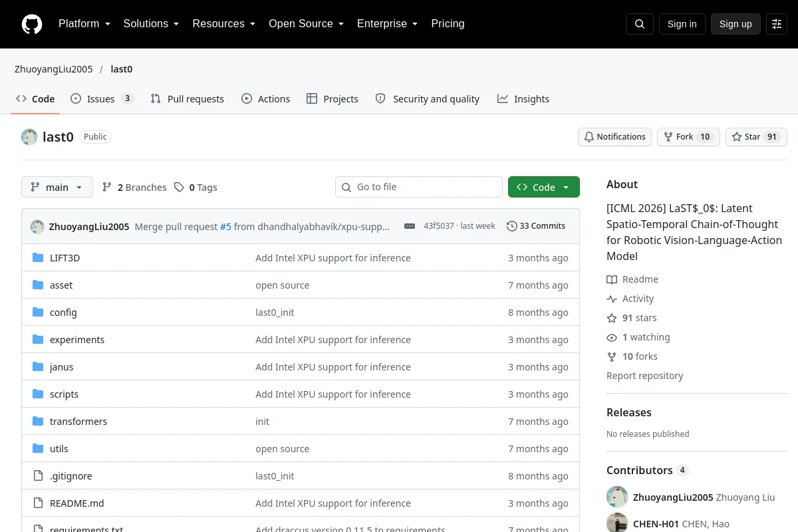Image resolution: width=798 pixels, height=532 pixels.
Task: Switch to the Pull requests tab
Action: tap(188, 99)
